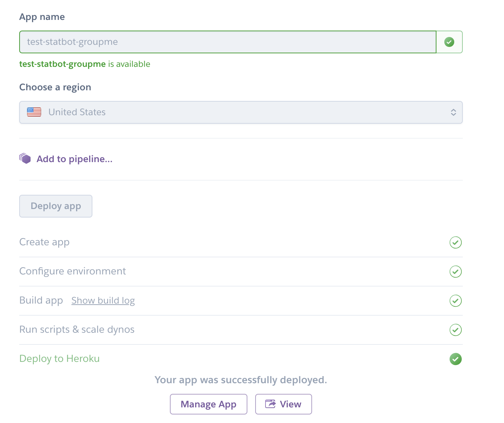Image resolution: width=504 pixels, height=423 pixels.
Task: Click the green availability checkmark beside app name
Action: point(449,42)
